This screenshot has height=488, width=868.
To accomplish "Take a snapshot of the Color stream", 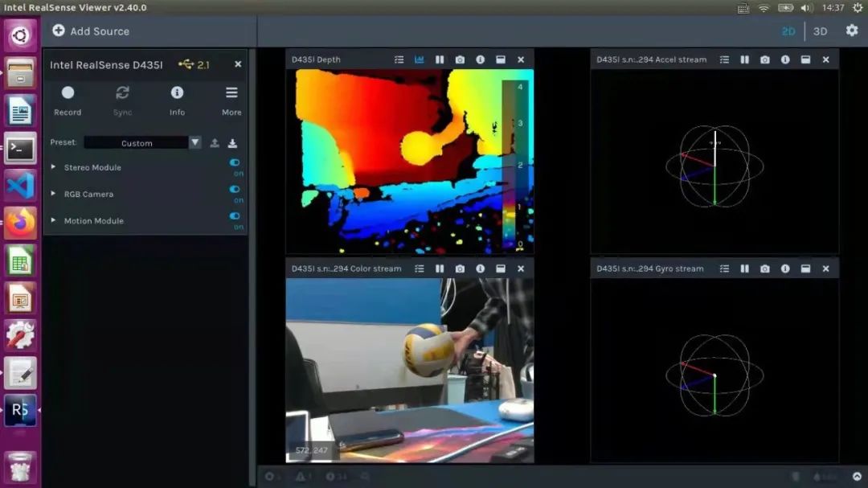I will (x=460, y=269).
